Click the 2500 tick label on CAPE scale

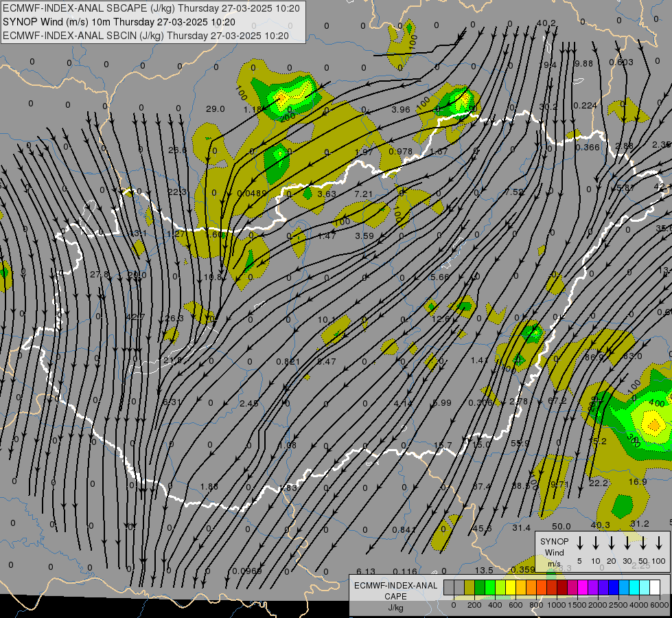click(618, 605)
